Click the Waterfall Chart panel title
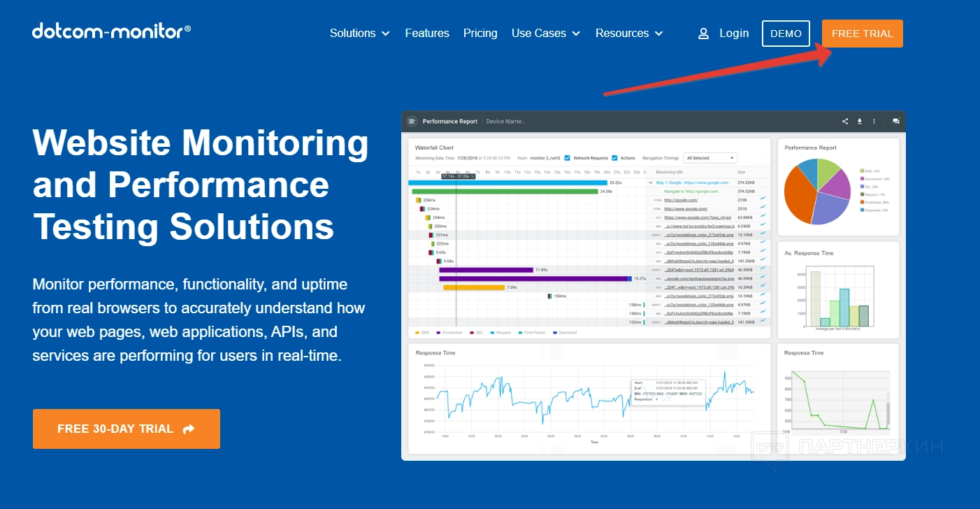Image resolution: width=980 pixels, height=509 pixels. 434,148
